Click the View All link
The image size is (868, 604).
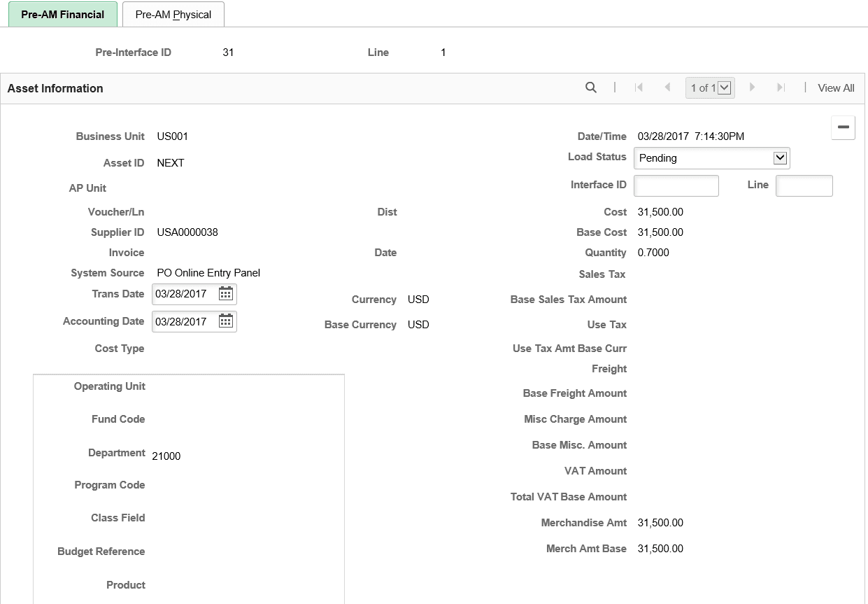coord(835,87)
